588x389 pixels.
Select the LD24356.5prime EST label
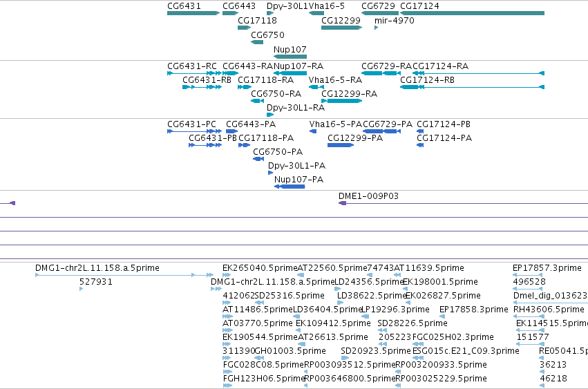[x=369, y=282]
